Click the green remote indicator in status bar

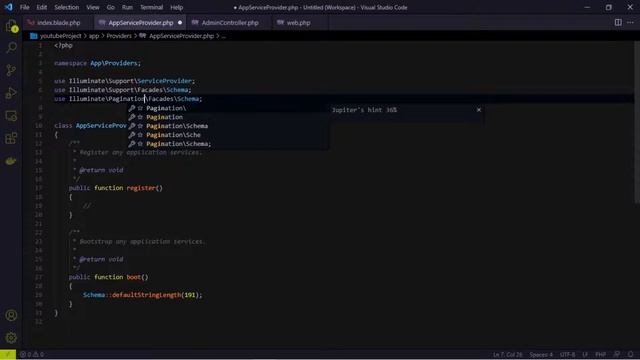[8, 354]
